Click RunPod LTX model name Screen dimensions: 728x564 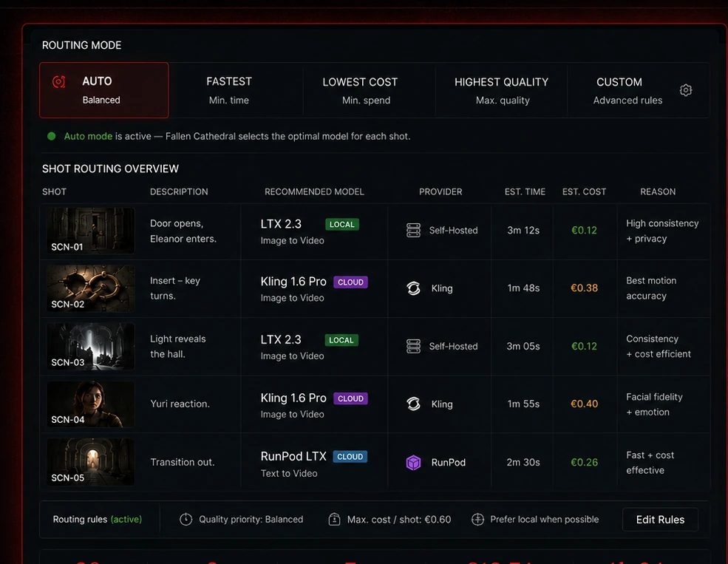(x=293, y=456)
